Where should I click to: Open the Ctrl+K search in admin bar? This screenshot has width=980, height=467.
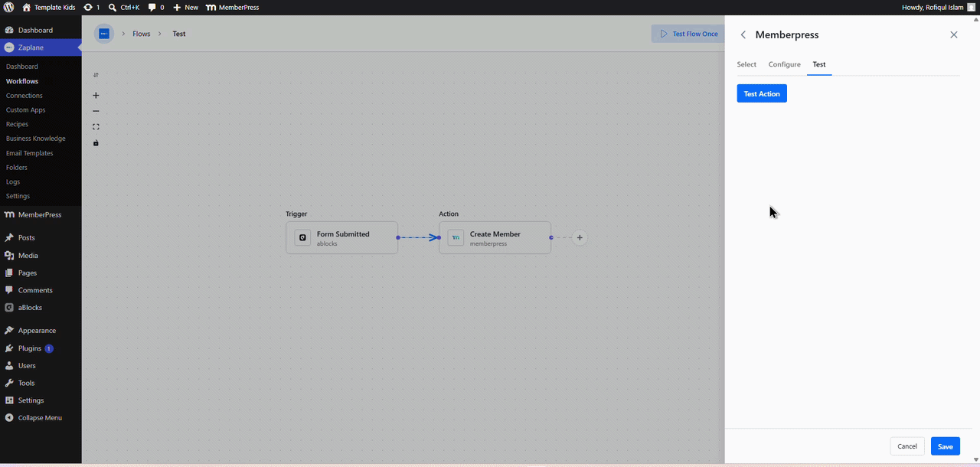click(x=124, y=7)
